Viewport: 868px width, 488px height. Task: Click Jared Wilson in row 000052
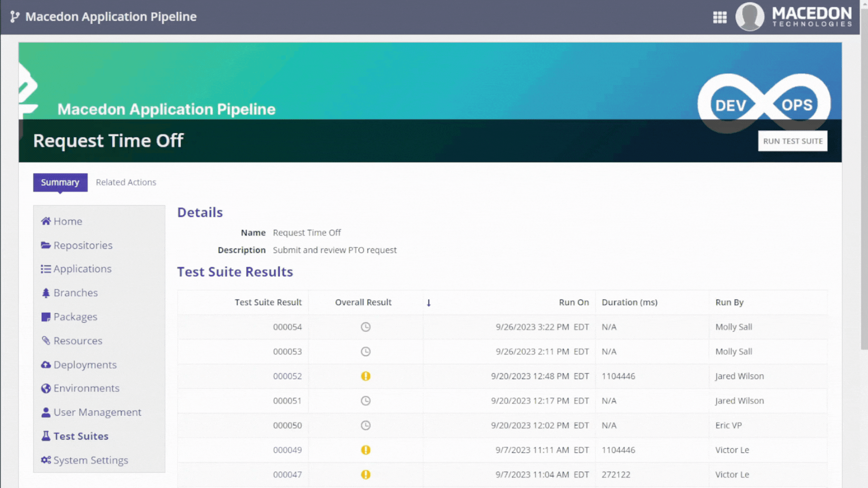tap(740, 376)
